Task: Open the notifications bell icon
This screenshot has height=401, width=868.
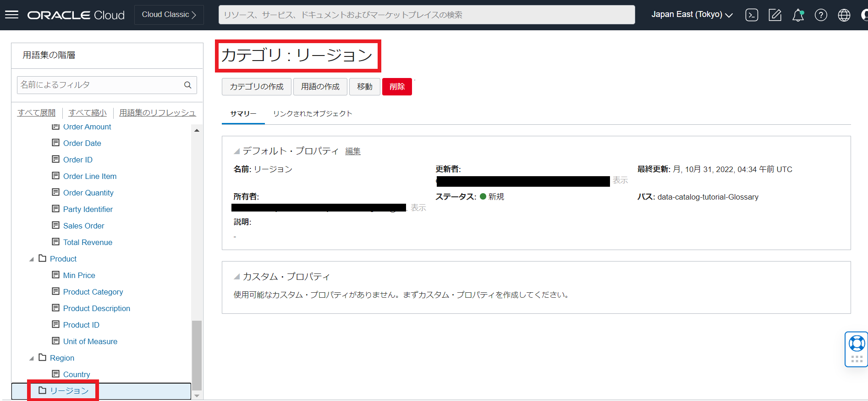Action: (798, 15)
